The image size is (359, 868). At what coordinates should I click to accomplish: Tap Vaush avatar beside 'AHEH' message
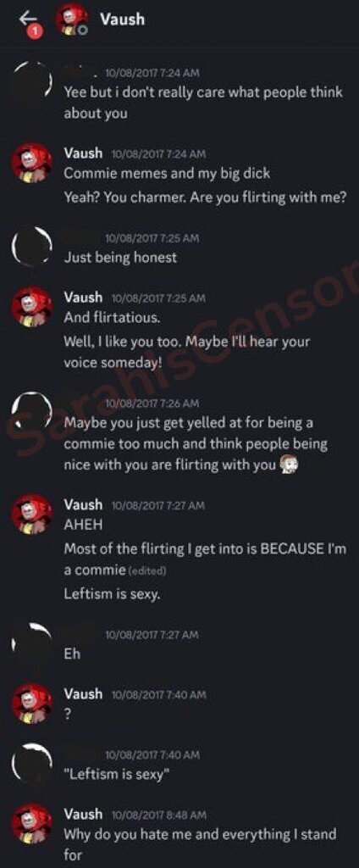(32, 513)
